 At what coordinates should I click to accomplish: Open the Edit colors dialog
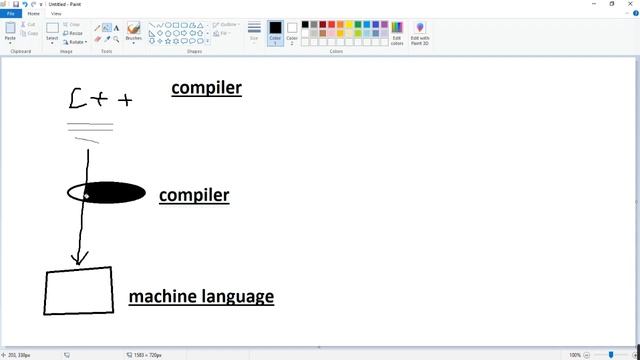pos(397,33)
